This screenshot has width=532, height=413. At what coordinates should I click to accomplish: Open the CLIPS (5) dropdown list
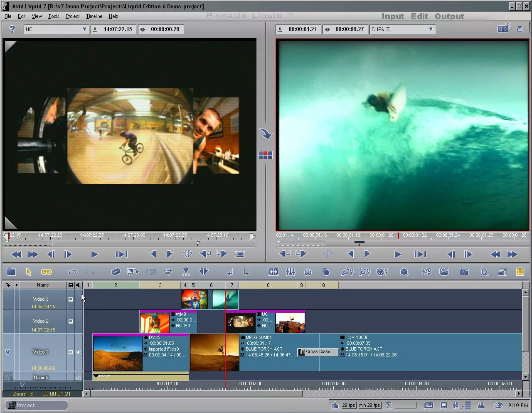(431, 29)
